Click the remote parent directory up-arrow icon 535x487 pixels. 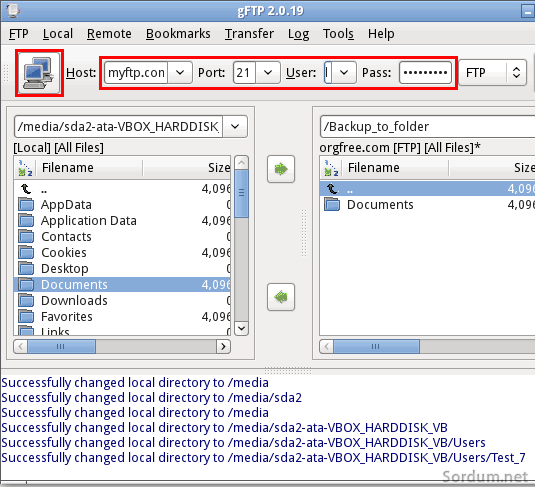pyautogui.click(x=332, y=188)
